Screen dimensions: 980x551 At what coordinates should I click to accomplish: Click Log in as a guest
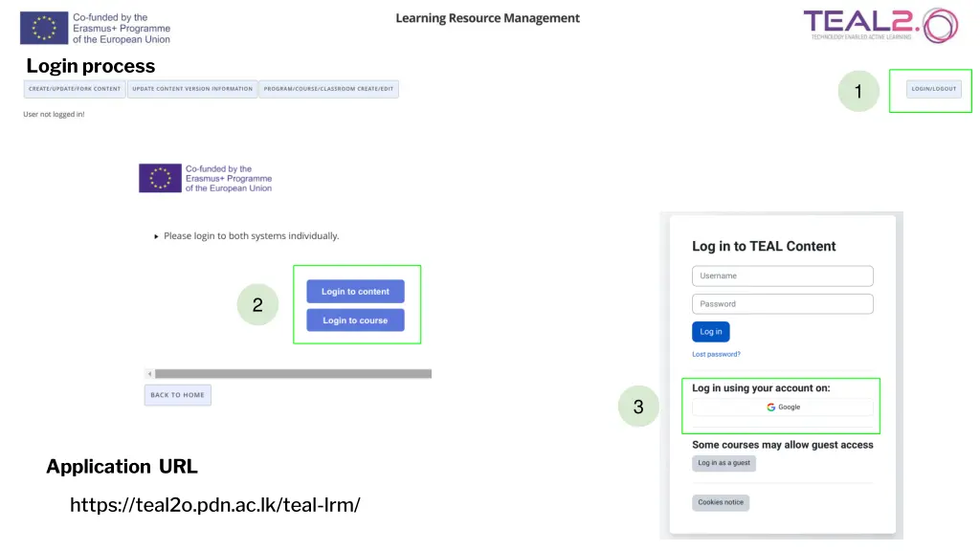click(724, 463)
